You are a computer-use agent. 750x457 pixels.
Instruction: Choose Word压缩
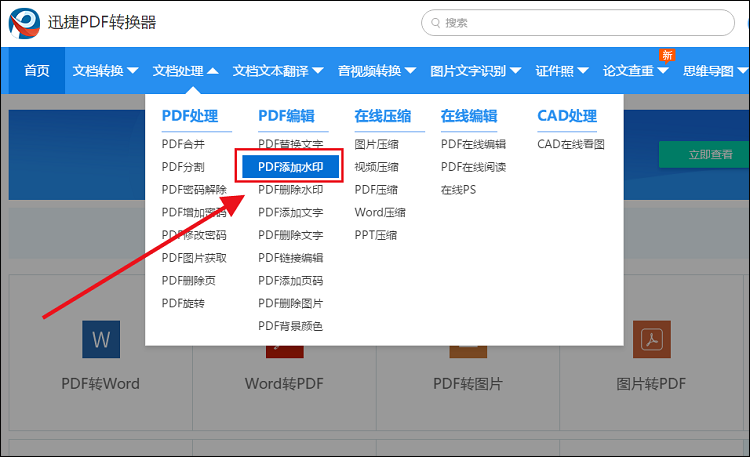tap(380, 212)
